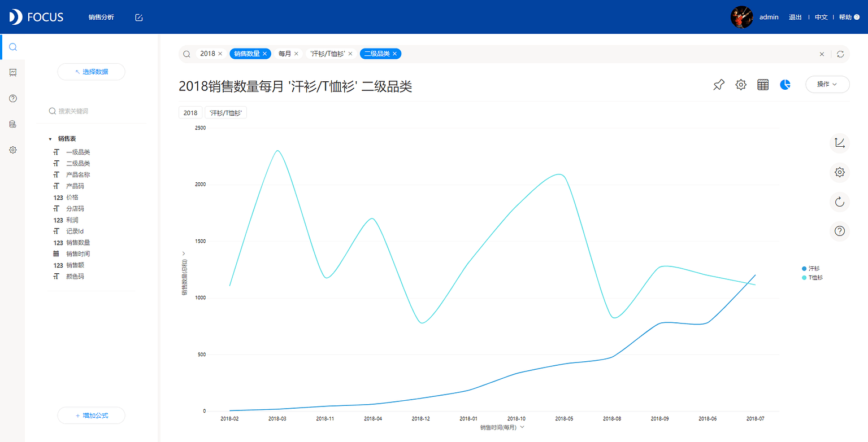Remove the 2018 keyword from the search bar
Image resolution: width=868 pixels, height=442 pixels.
pyautogui.click(x=220, y=54)
